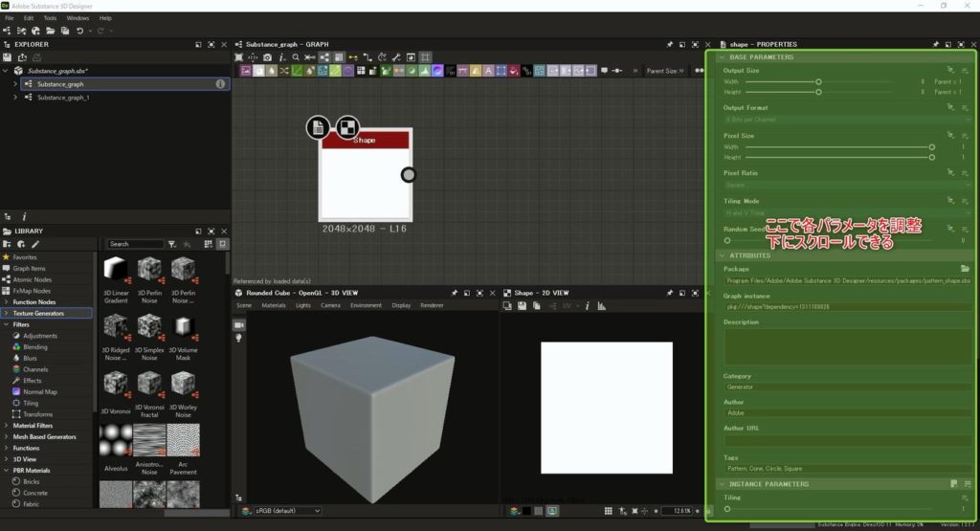Expand the Substance_graph_1 tree item
Viewport: 980px width, 531px height.
(x=15, y=98)
